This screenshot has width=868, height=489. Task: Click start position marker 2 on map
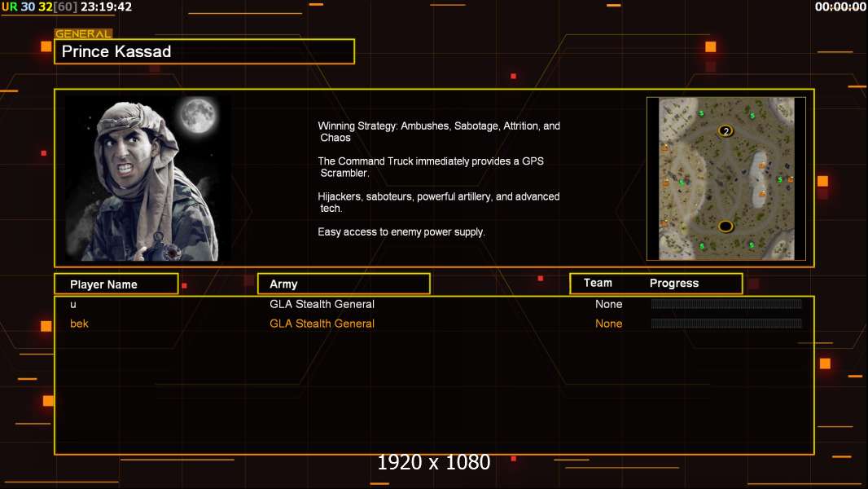click(726, 131)
